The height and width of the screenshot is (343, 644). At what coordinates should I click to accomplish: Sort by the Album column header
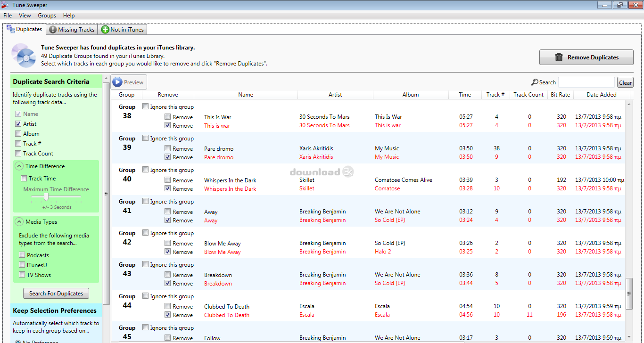coord(411,95)
